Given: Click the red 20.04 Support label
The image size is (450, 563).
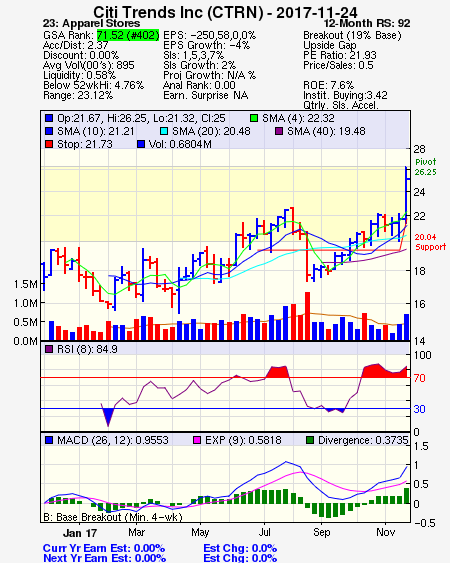Looking at the screenshot, I should pyautogui.click(x=430, y=242).
